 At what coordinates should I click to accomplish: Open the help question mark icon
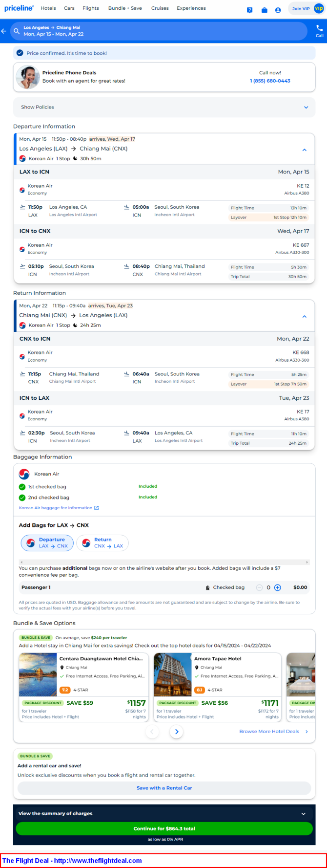[x=249, y=10]
